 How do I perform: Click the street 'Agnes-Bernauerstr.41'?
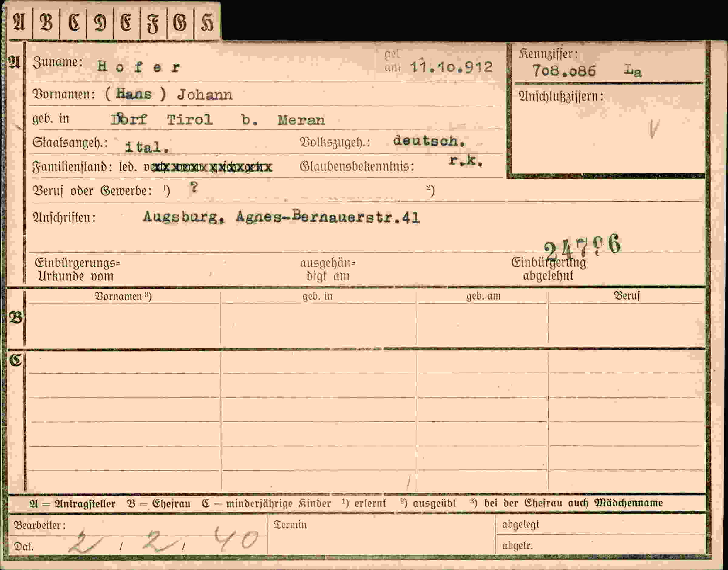328,217
